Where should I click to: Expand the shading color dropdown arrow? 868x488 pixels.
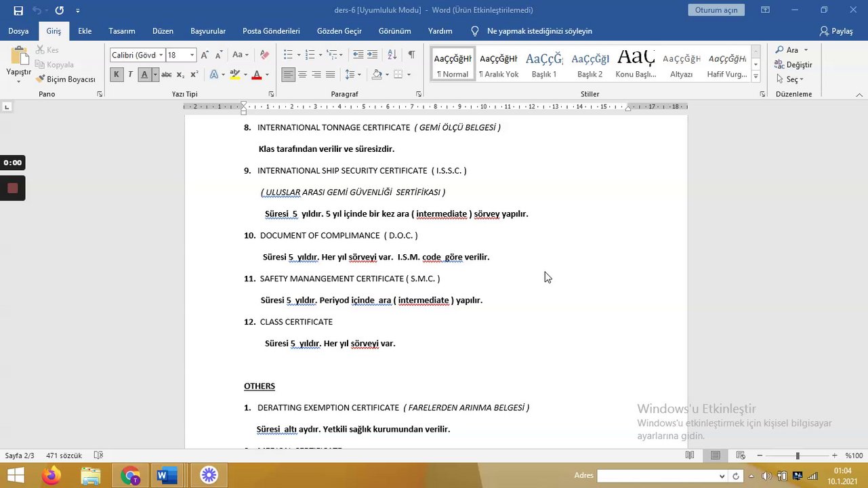tap(387, 75)
